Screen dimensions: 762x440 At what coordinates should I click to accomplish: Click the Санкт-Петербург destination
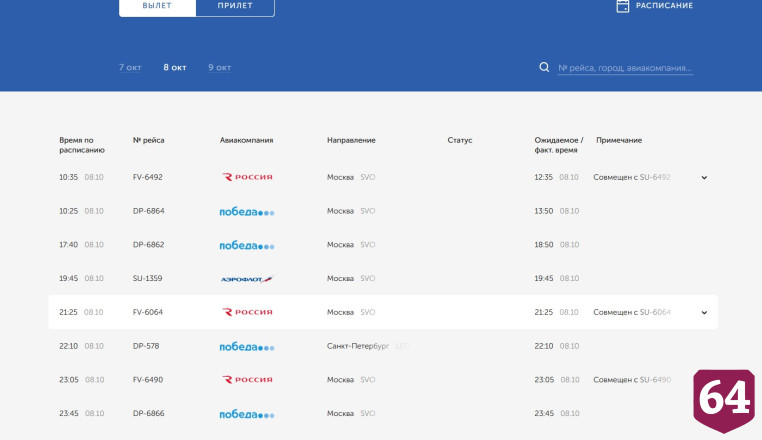pos(358,346)
